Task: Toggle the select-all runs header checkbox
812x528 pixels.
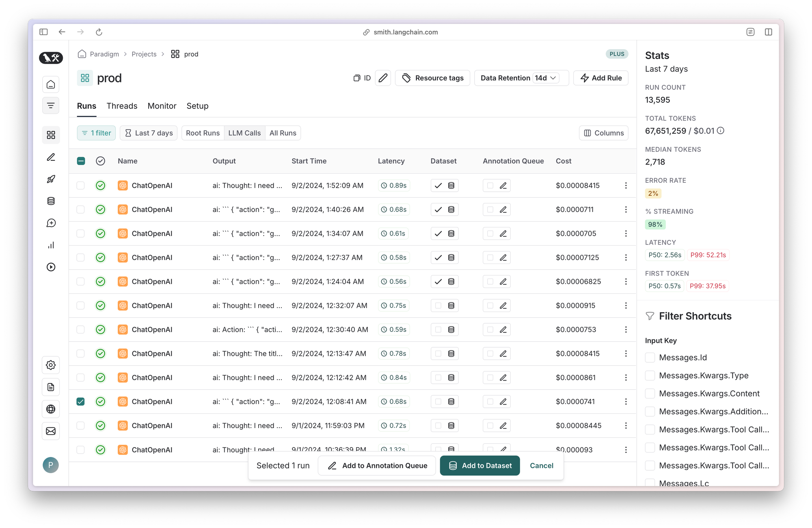Action: pyautogui.click(x=81, y=161)
